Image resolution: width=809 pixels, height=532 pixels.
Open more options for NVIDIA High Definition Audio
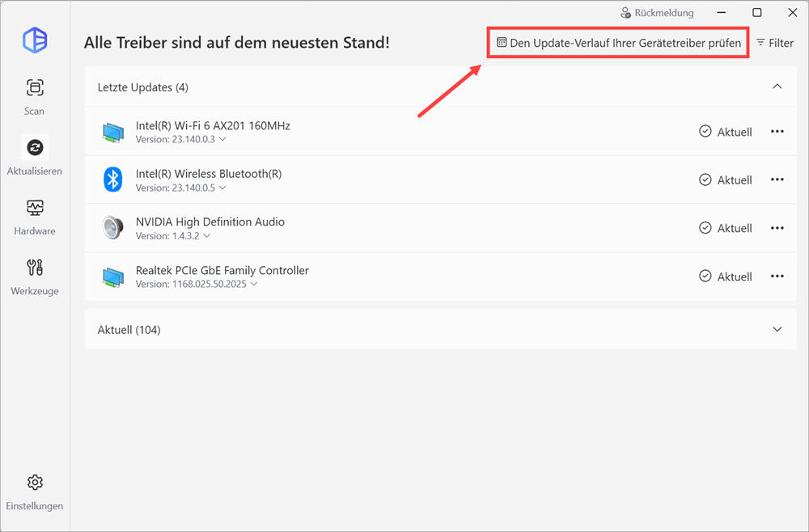click(x=777, y=228)
